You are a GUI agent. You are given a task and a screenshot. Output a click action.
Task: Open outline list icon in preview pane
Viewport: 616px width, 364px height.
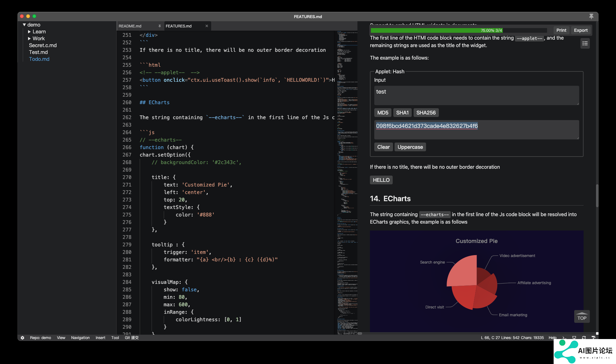[585, 43]
